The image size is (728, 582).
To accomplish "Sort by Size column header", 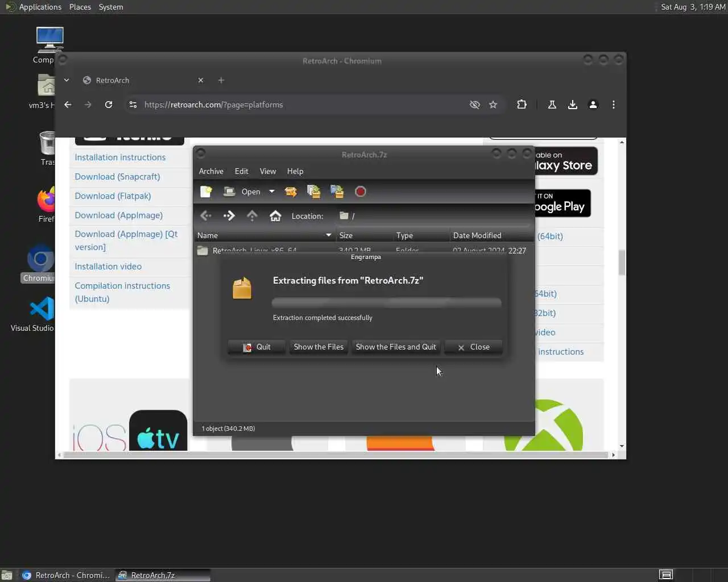I will click(364, 235).
